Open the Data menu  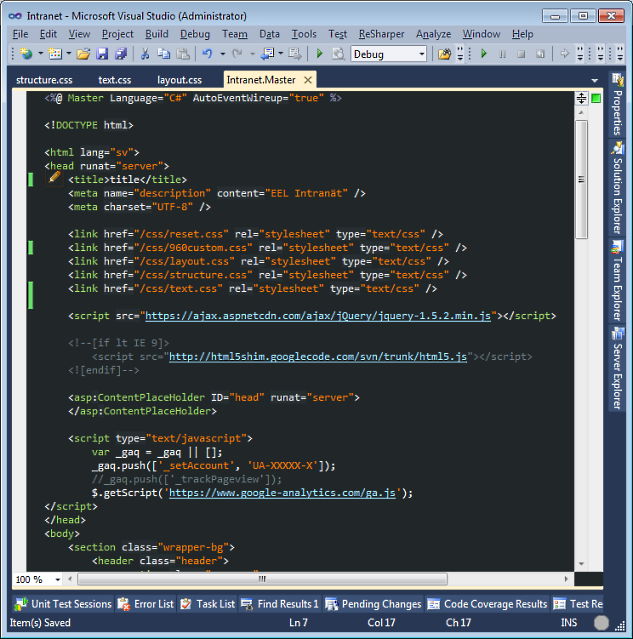269,34
